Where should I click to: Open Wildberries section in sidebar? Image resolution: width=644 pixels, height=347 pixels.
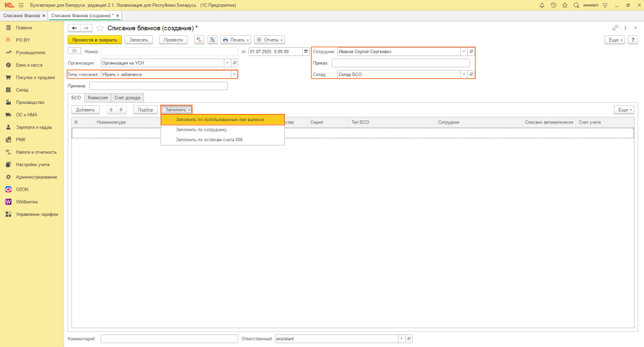26,202
